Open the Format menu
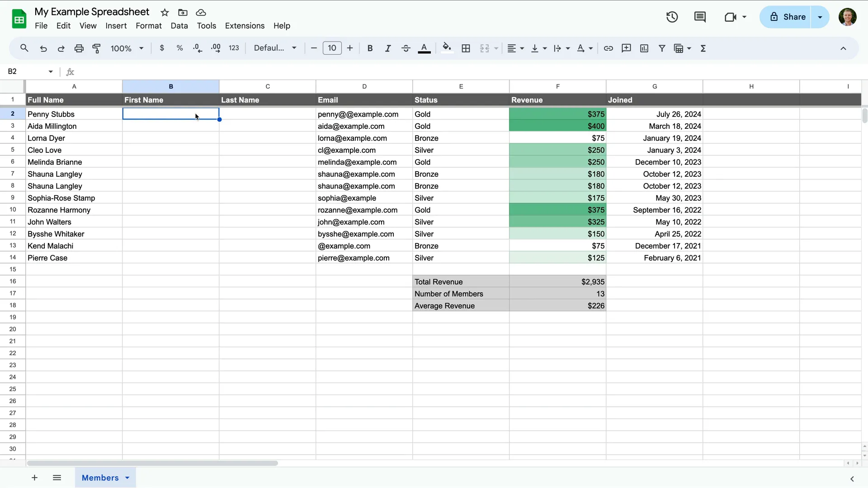 pos(148,26)
